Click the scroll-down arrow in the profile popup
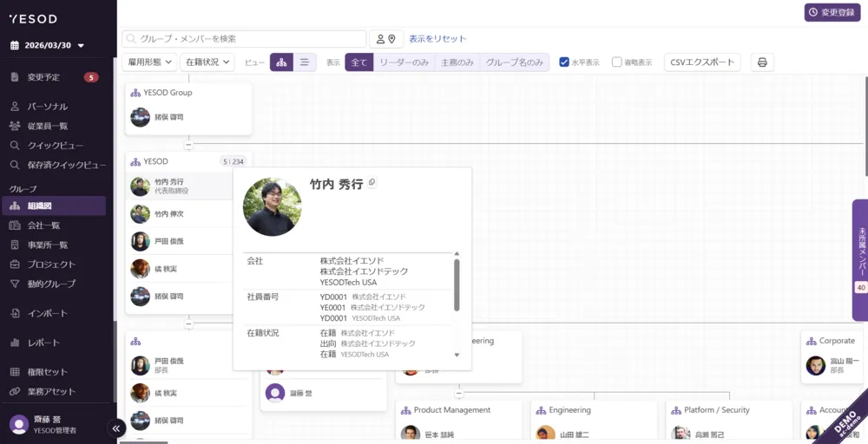The width and height of the screenshot is (868, 444). (x=457, y=355)
